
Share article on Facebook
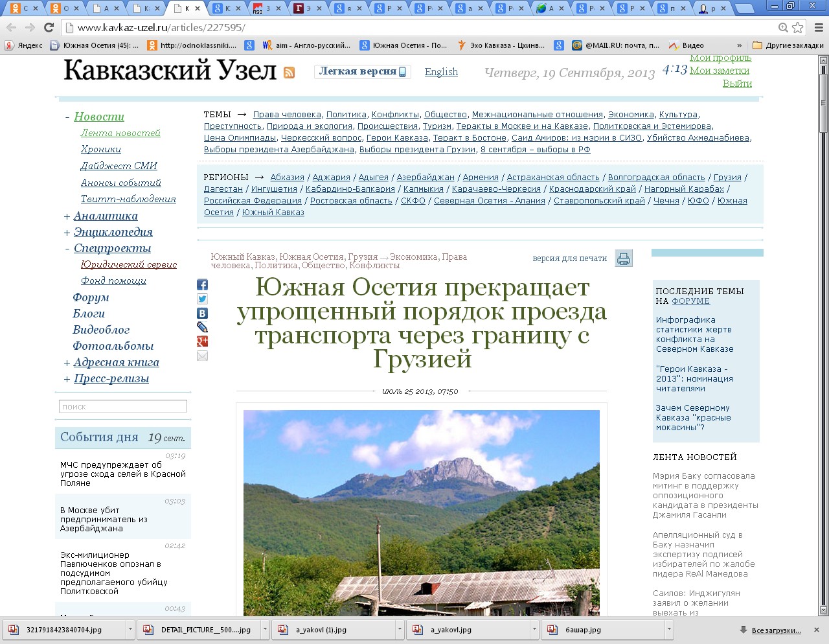(202, 285)
